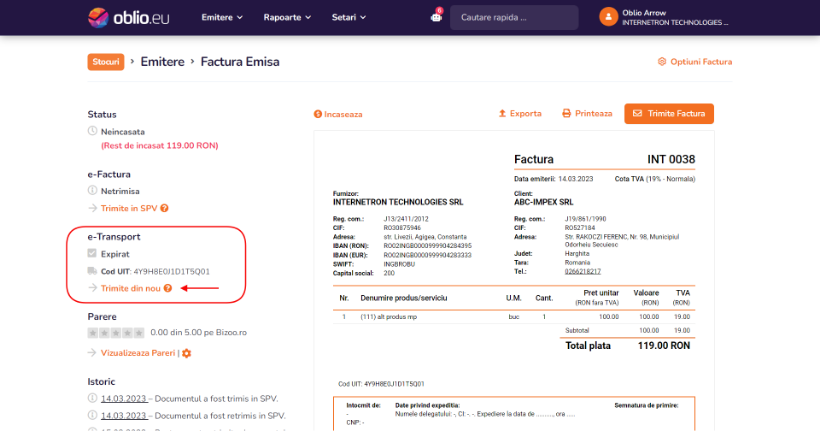
Task: Click the Trimite Factura button
Action: pyautogui.click(x=669, y=114)
